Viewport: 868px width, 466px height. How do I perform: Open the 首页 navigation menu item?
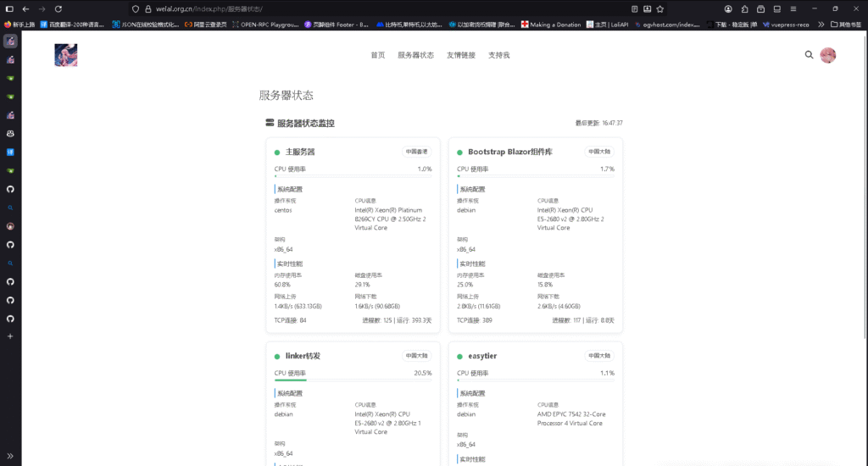[x=377, y=55]
